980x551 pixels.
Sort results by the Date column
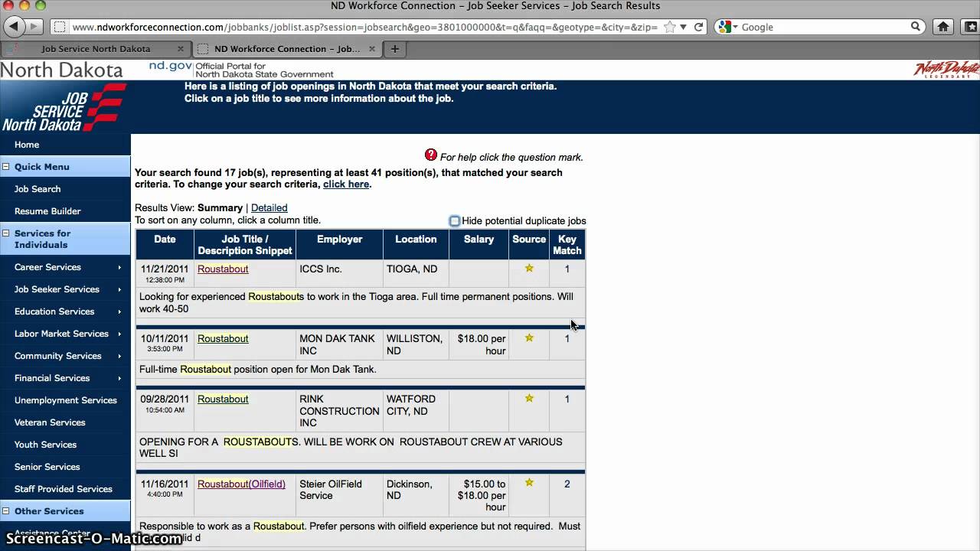click(165, 239)
